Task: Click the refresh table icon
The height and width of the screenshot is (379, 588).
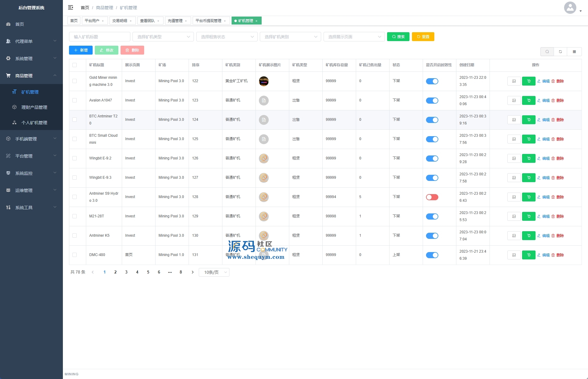Action: tap(560, 52)
